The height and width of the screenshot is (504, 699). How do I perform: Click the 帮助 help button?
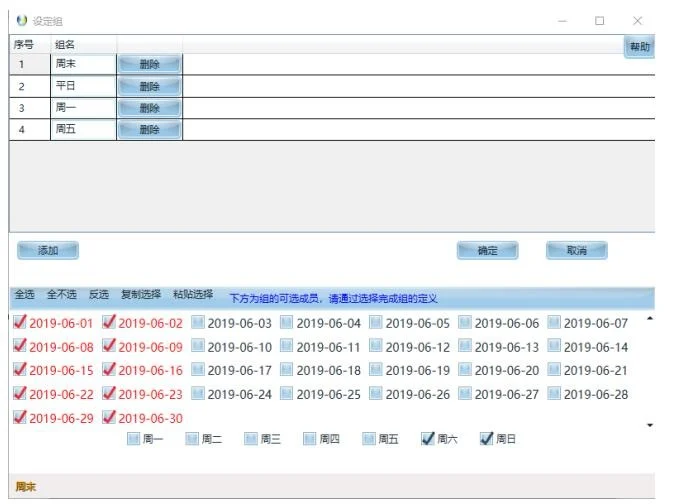[x=639, y=47]
